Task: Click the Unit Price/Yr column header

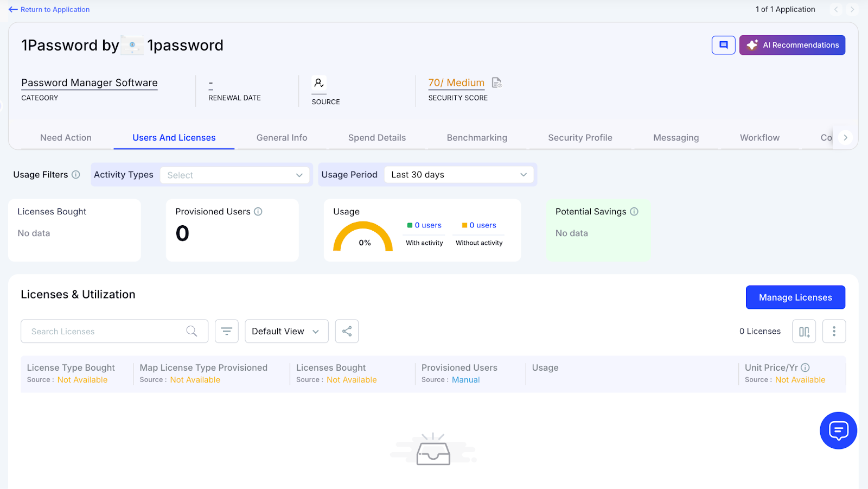Action: (x=771, y=367)
